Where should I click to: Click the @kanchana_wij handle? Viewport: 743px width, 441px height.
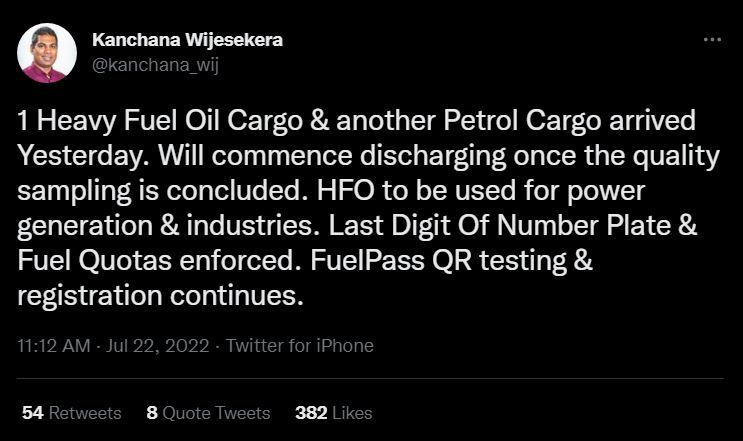tap(155, 65)
